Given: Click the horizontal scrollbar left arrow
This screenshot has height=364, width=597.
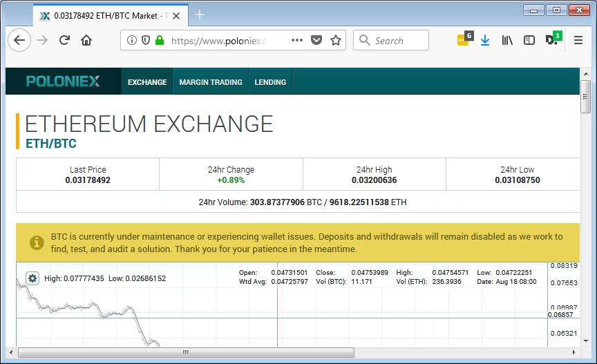Looking at the screenshot, I should tap(11, 352).
